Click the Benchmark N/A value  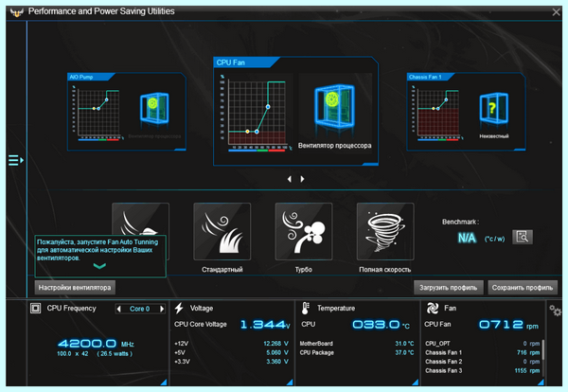tap(467, 238)
